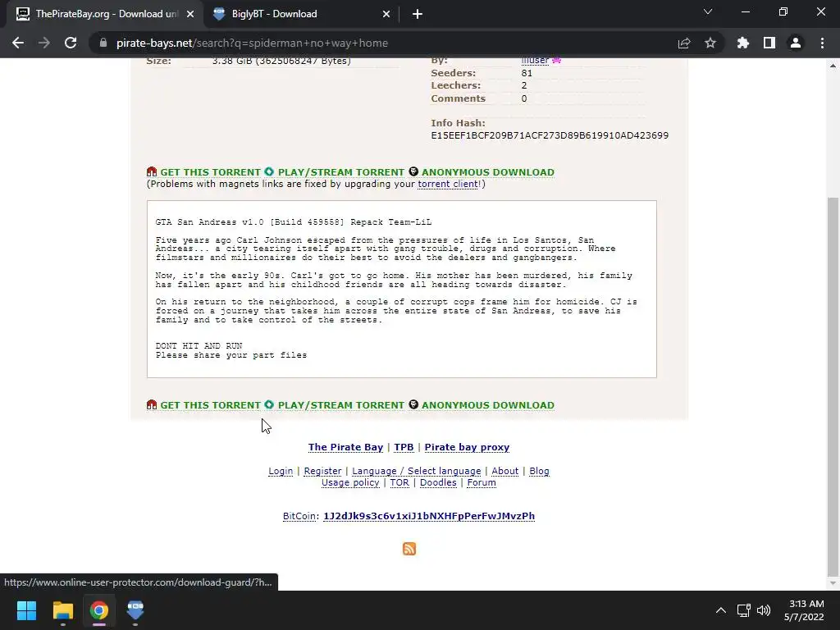The width and height of the screenshot is (840, 630).
Task: Expand the tab search chevron
Action: pos(708,11)
